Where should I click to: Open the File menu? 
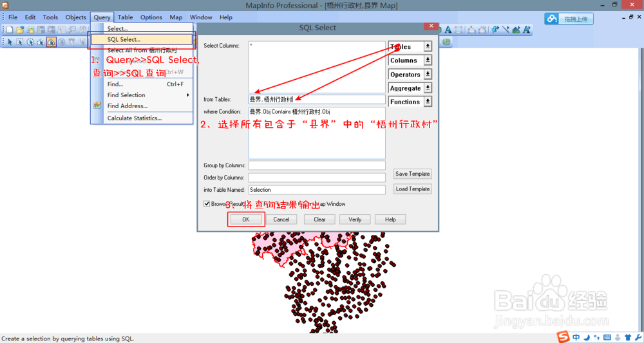point(13,17)
